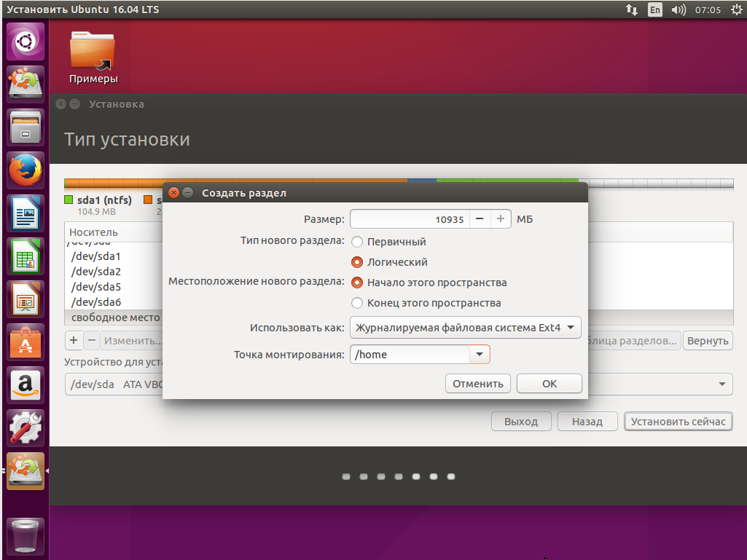
Task: Confirm partition creation with OK
Action: click(550, 383)
